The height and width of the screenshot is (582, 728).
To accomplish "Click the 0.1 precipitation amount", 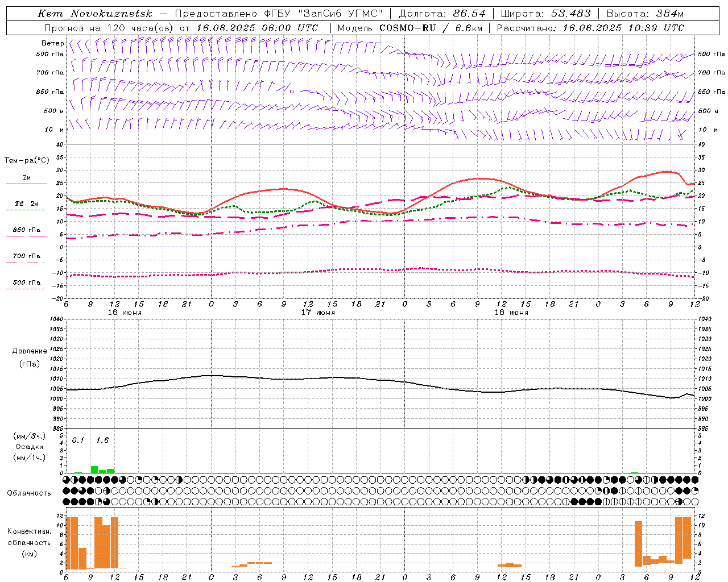I will pos(78,440).
